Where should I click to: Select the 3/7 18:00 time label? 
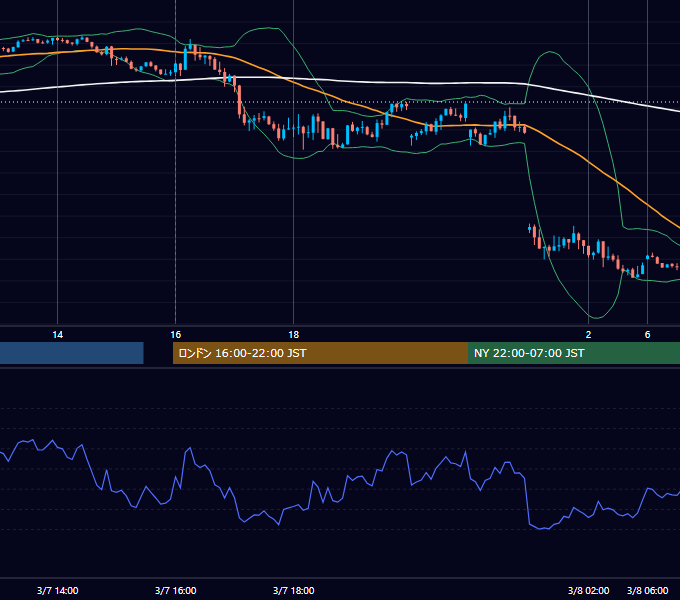click(294, 590)
